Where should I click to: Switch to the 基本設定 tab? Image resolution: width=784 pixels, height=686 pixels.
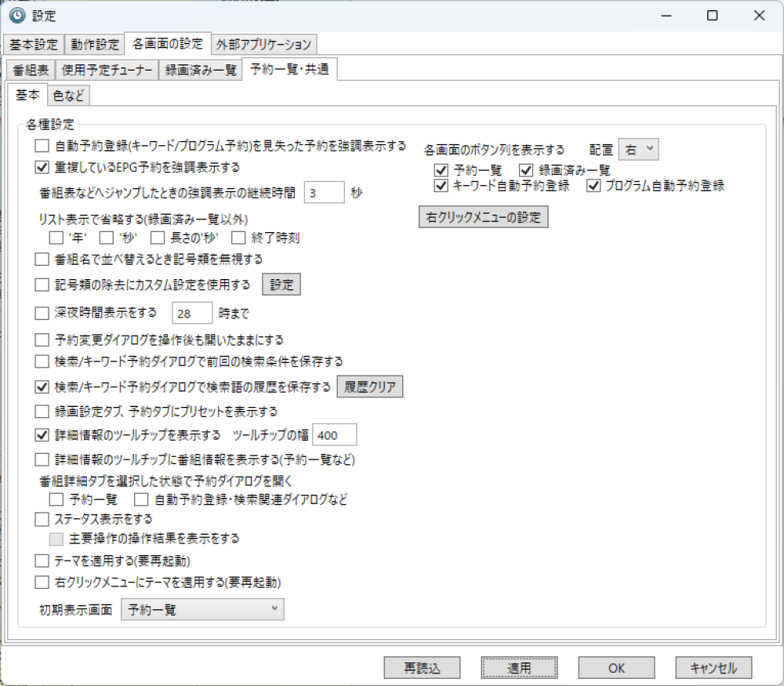[x=34, y=45]
